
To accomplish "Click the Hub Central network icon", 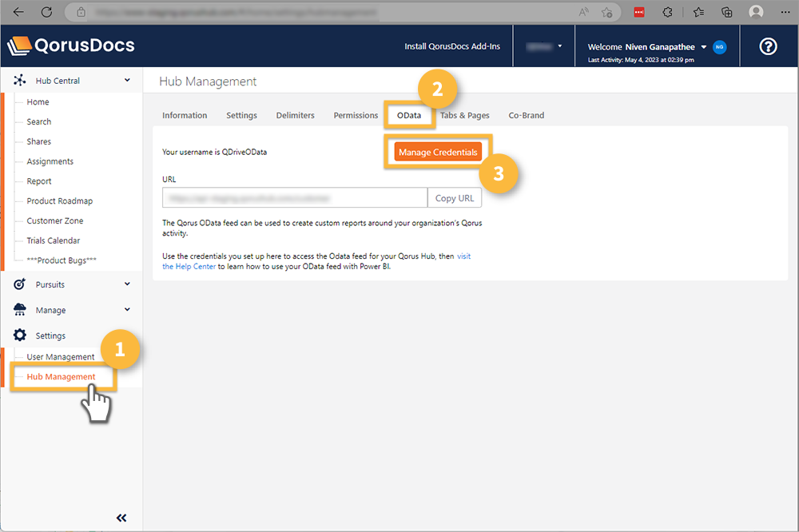I will pyautogui.click(x=19, y=80).
